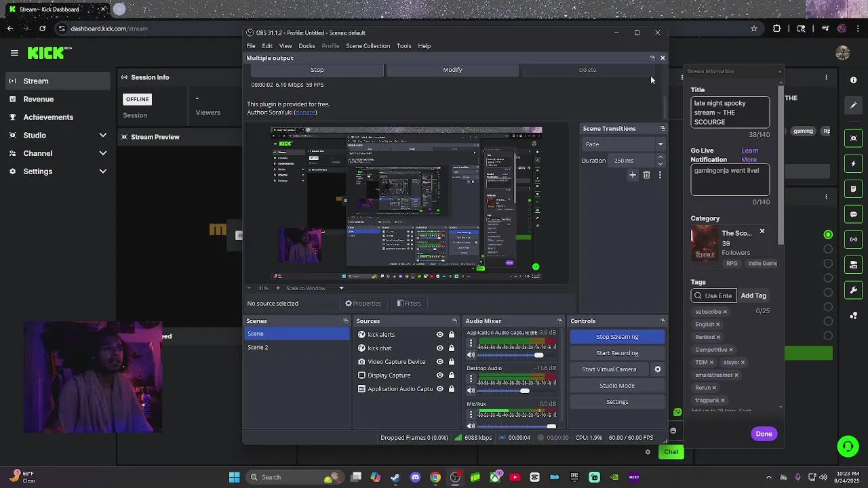Expand the Studio section in Kick sidebar
This screenshot has height=488, width=868.
pyautogui.click(x=103, y=136)
